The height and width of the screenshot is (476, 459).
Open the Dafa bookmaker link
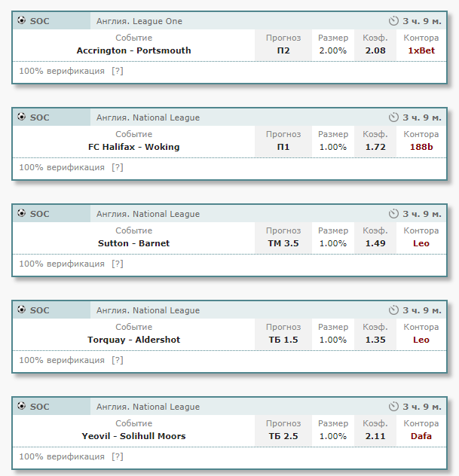421,436
